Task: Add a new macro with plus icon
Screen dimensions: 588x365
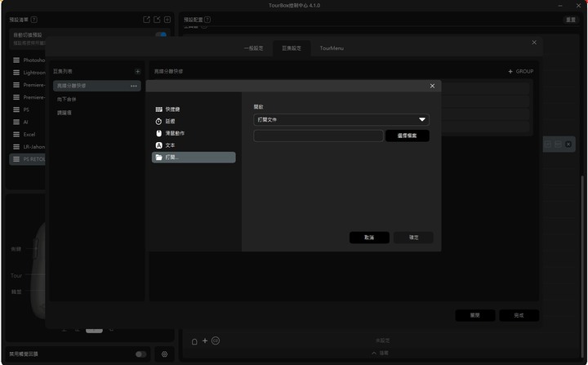Action: point(138,71)
